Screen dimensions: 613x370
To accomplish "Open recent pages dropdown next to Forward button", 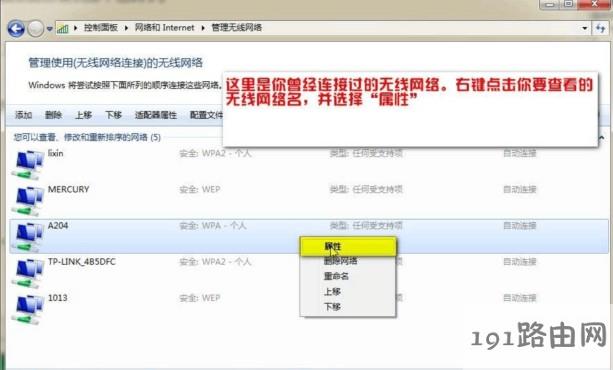I will tap(49, 29).
